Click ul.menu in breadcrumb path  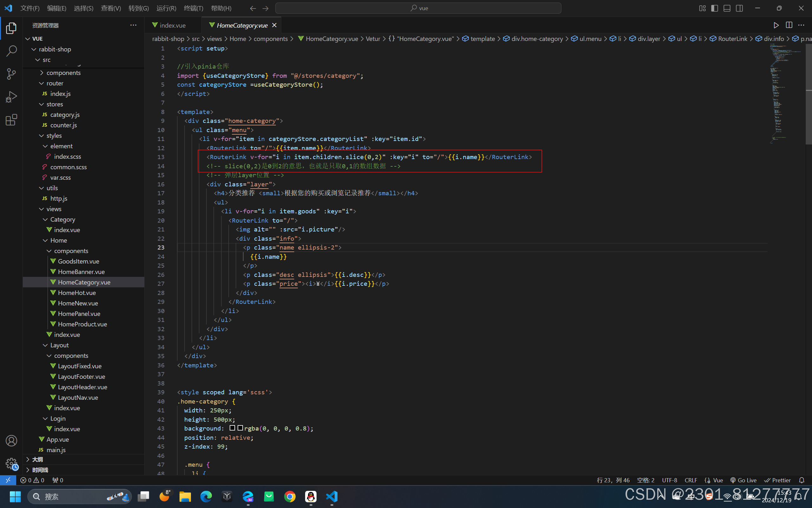[590, 39]
